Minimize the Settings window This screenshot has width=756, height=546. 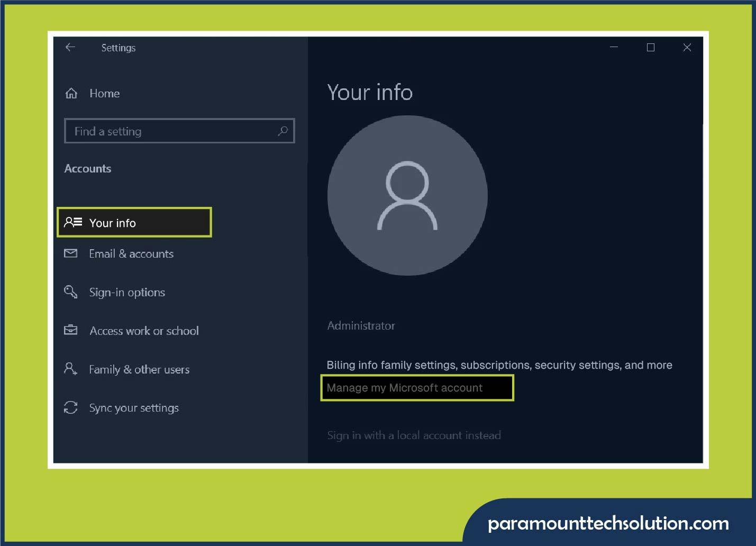coord(614,47)
